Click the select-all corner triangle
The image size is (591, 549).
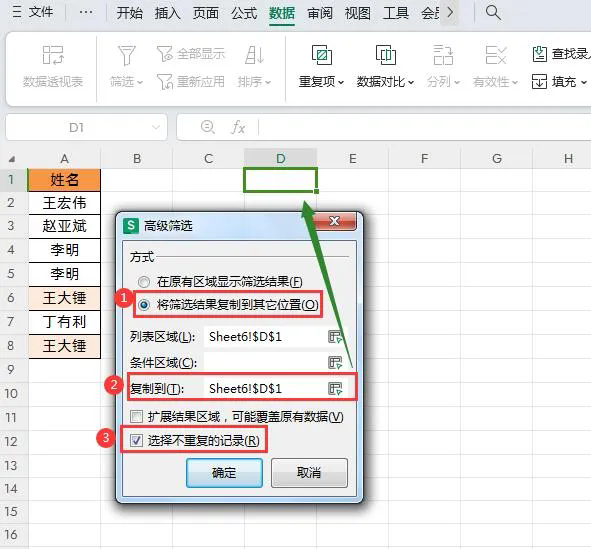pos(12,159)
